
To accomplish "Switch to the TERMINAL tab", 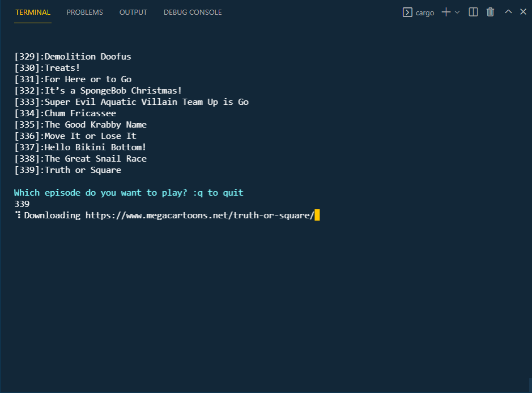I will [33, 12].
